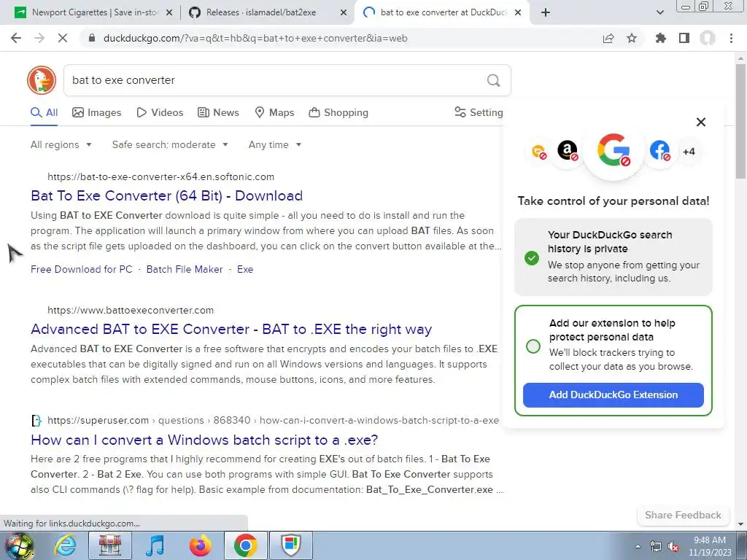Click the lock icon in address bar
This screenshot has height=560, width=747.
pos(92,38)
